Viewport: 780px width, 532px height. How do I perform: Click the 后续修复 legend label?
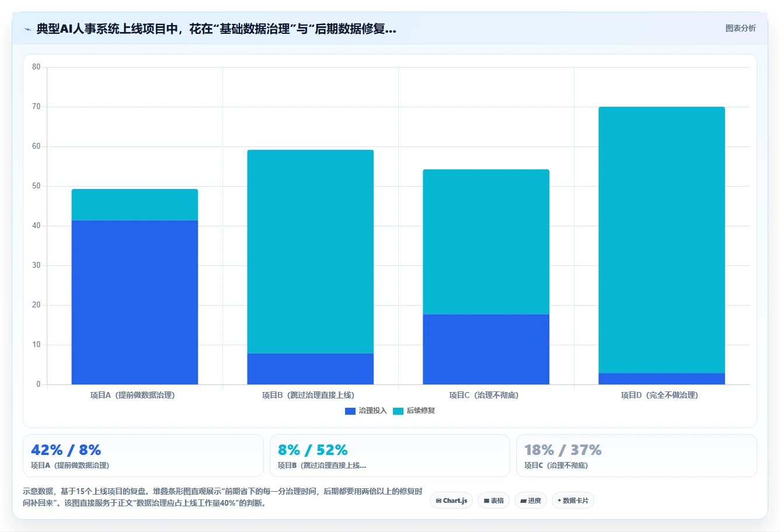click(x=421, y=411)
